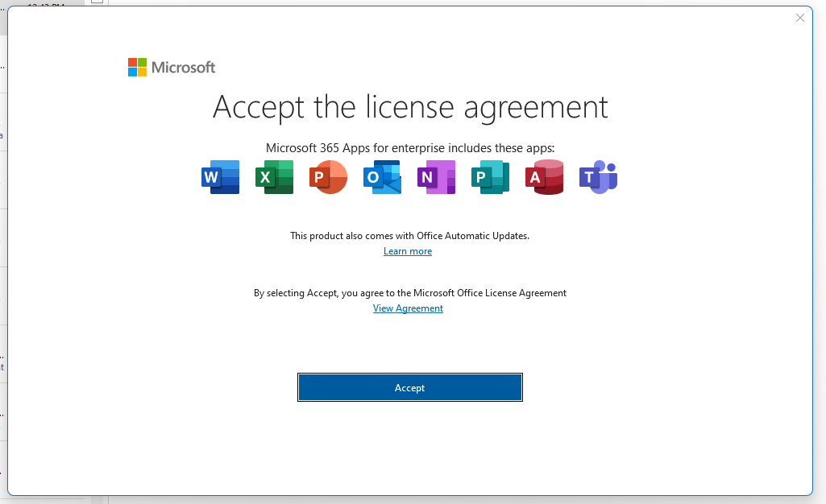Click the Teams app icon
Viewport: 826px width, 504px height.
coord(599,177)
